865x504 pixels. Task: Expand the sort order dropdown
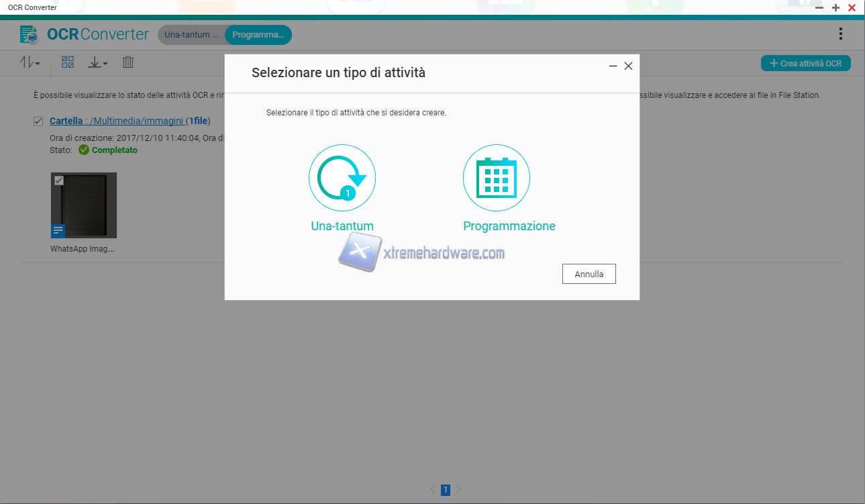coord(30,63)
